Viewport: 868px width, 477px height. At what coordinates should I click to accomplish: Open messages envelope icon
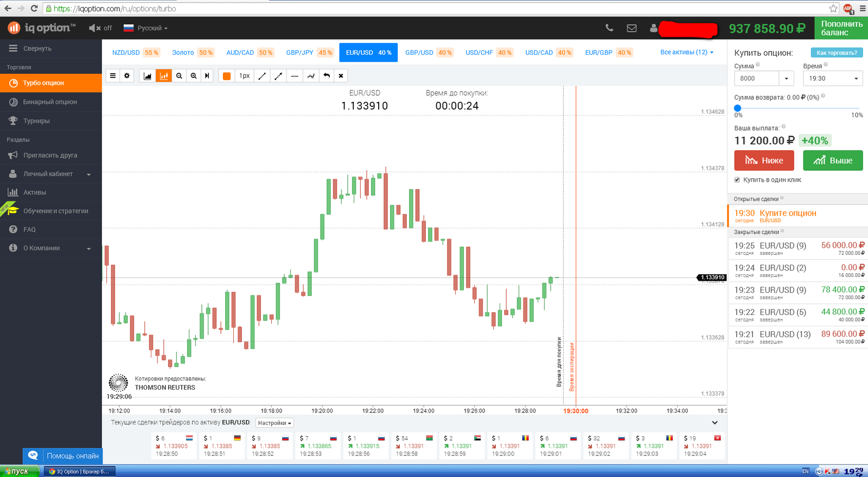tap(631, 28)
